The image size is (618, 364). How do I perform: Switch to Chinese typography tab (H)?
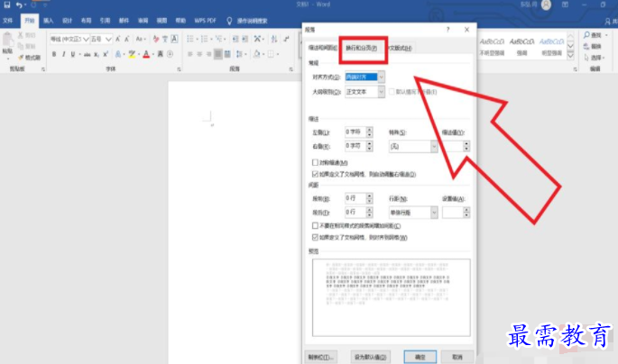point(401,48)
